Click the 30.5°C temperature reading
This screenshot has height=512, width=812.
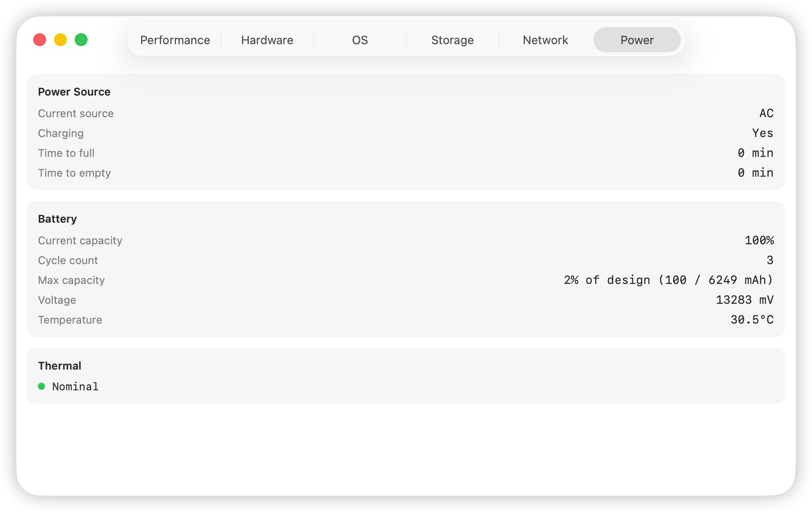click(752, 320)
